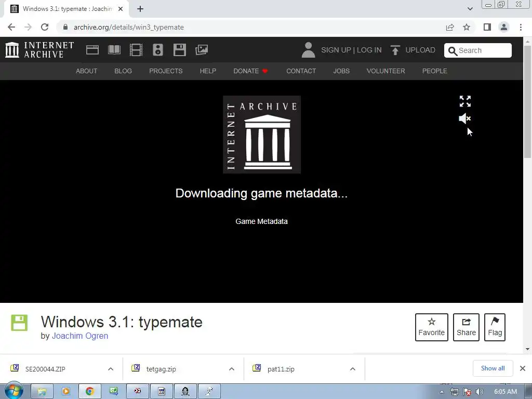The width and height of the screenshot is (532, 399).
Task: Click LOG IN link
Action: (x=369, y=50)
